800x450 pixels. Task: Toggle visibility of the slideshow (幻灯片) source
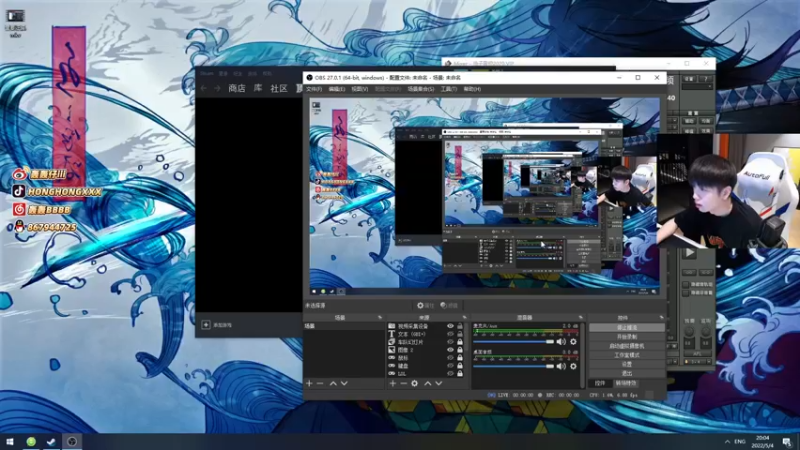[x=450, y=342]
